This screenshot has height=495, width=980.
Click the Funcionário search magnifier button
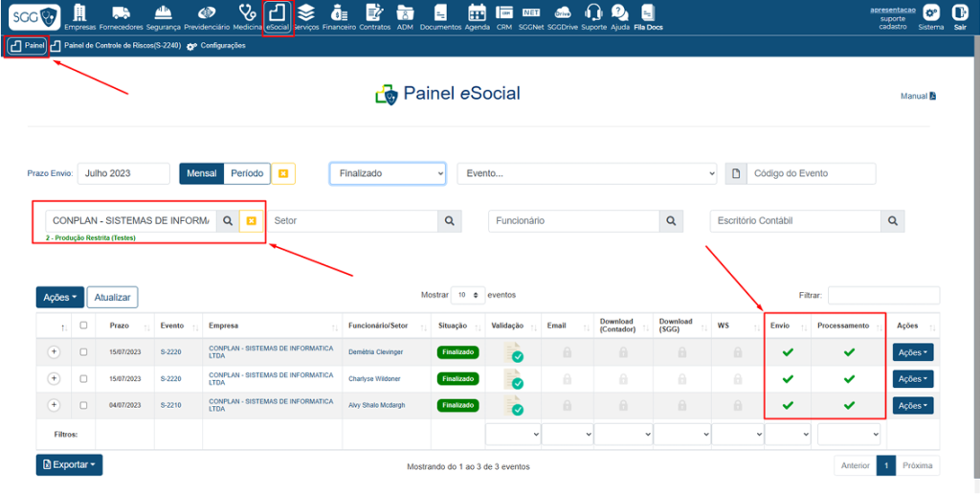(671, 220)
